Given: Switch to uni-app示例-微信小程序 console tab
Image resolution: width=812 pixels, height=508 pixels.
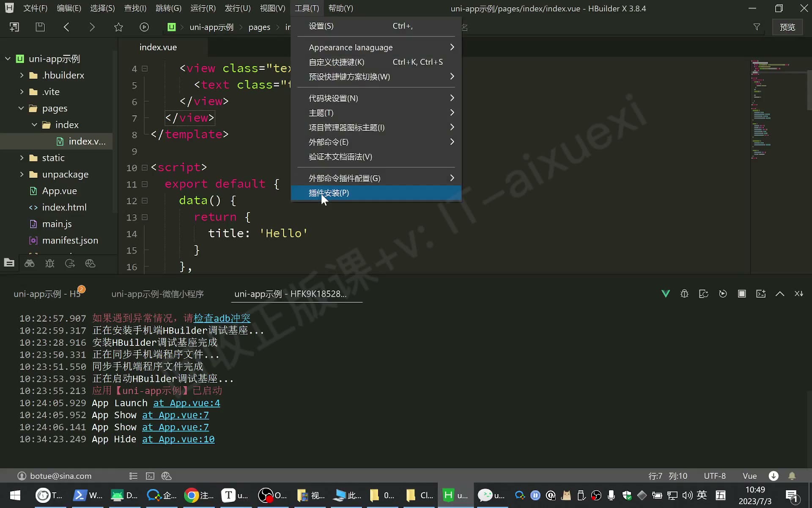Looking at the screenshot, I should tap(157, 294).
